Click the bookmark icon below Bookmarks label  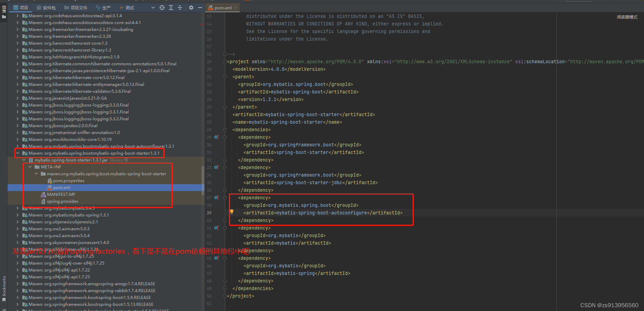[4, 300]
